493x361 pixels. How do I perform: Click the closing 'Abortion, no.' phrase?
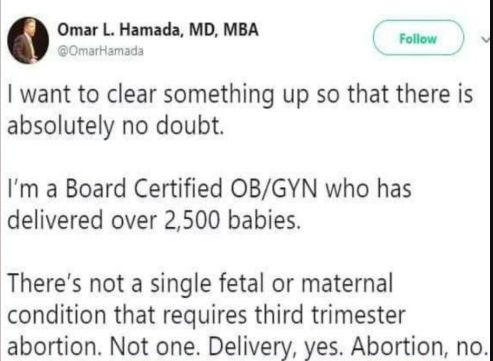pyautogui.click(x=419, y=347)
